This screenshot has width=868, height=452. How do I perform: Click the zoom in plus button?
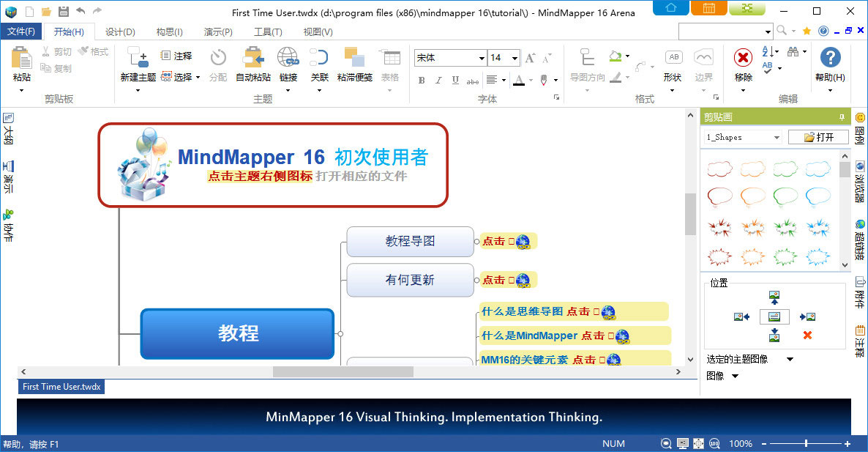(x=847, y=444)
